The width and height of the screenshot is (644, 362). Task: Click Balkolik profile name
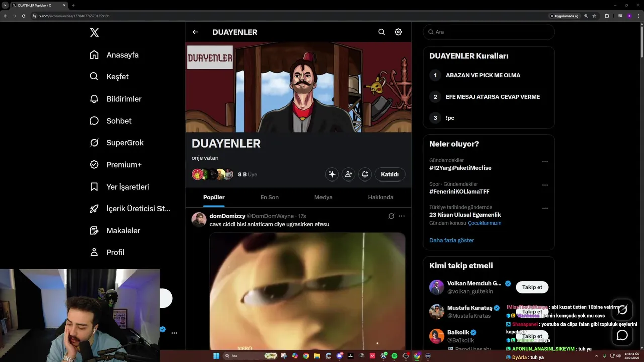click(458, 332)
